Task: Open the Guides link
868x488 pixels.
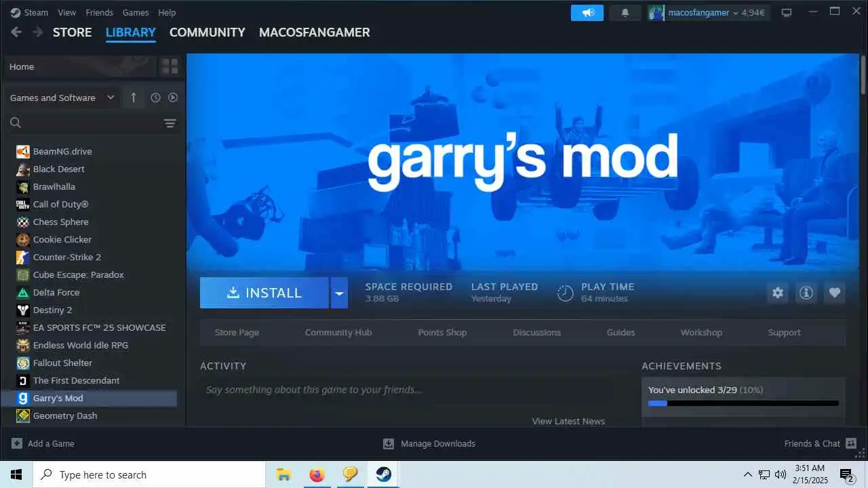Action: (620, 332)
